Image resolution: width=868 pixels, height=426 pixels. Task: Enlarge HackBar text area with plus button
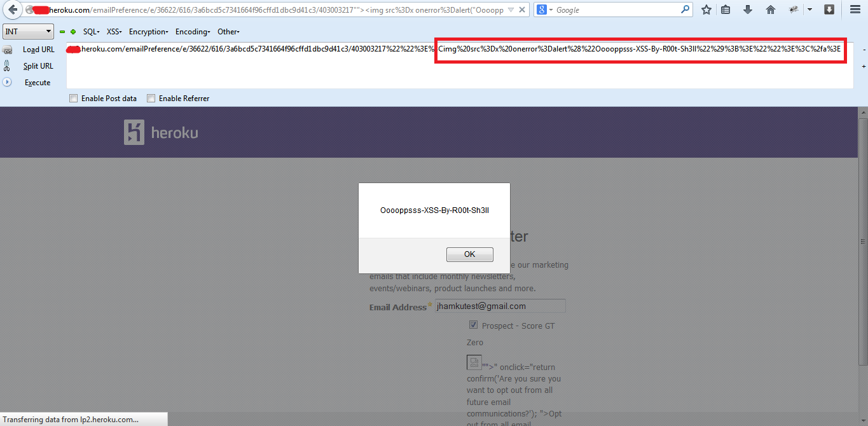click(864, 66)
